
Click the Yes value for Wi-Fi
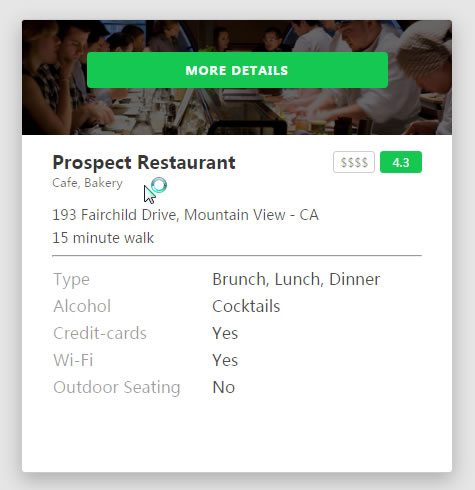click(x=225, y=360)
